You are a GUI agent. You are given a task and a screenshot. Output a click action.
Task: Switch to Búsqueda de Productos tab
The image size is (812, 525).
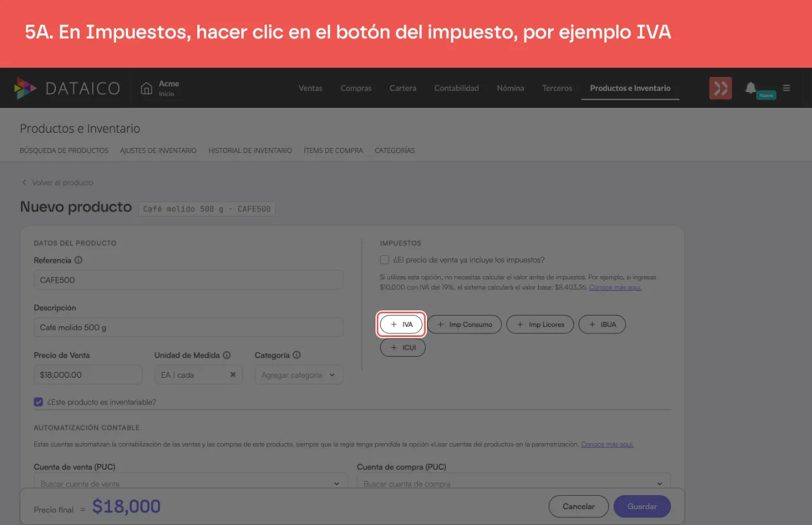click(x=64, y=151)
